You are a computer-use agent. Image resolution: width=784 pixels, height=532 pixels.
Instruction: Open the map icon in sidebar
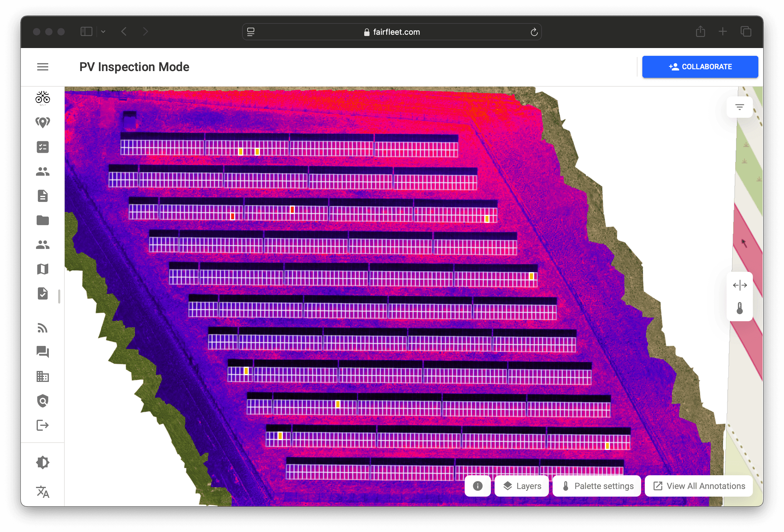point(42,269)
